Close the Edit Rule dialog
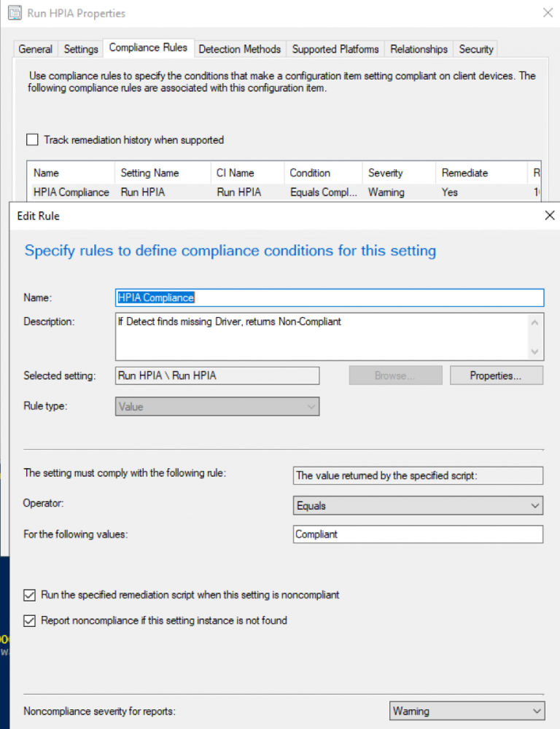The height and width of the screenshot is (729, 560). 549,215
